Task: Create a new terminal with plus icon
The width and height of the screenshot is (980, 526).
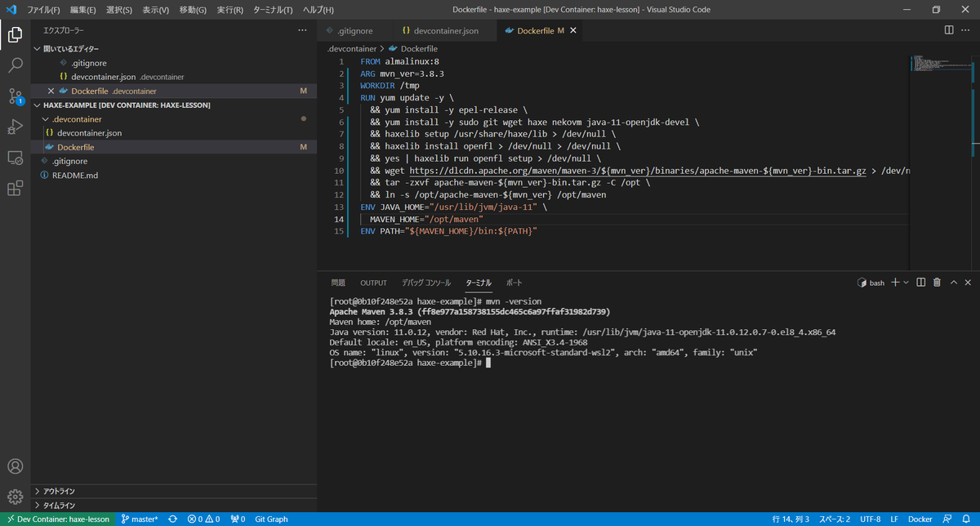Action: 895,283
